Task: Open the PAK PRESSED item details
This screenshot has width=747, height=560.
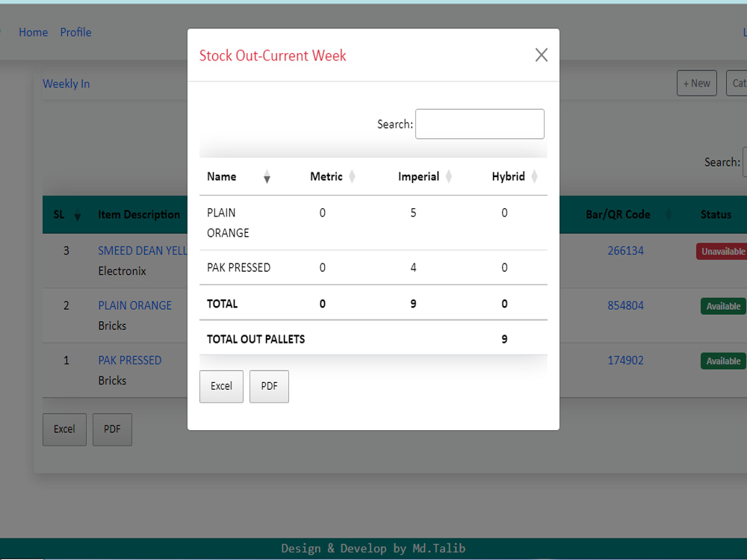Action: [x=130, y=360]
